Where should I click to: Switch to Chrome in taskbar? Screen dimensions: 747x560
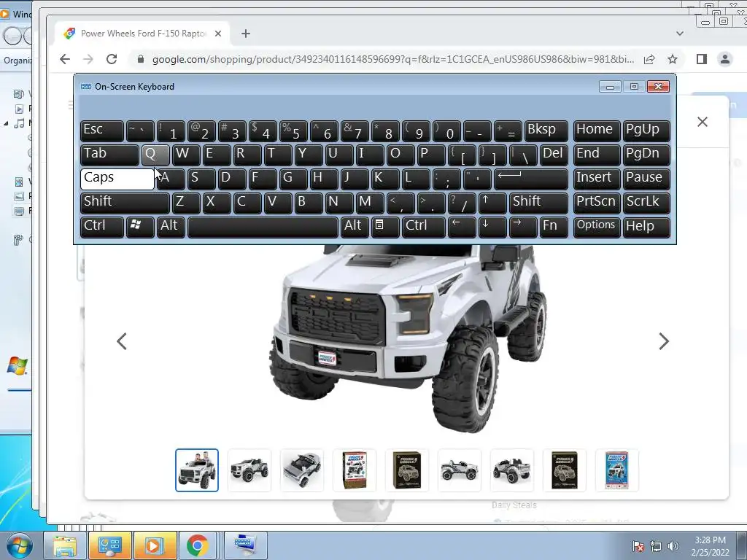tap(197, 545)
